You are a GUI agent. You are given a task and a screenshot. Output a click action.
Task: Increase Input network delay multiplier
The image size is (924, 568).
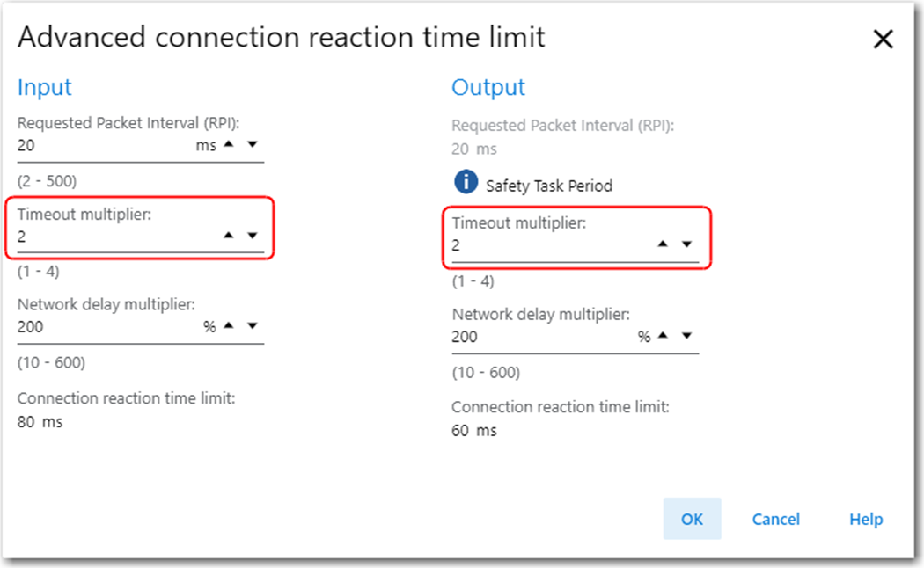click(230, 326)
